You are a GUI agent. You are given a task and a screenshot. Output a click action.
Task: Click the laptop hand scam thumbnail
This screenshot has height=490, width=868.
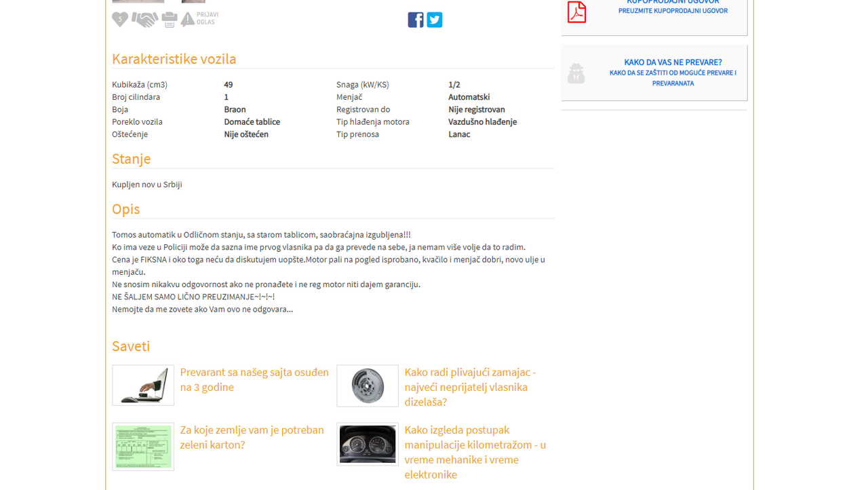click(x=143, y=385)
